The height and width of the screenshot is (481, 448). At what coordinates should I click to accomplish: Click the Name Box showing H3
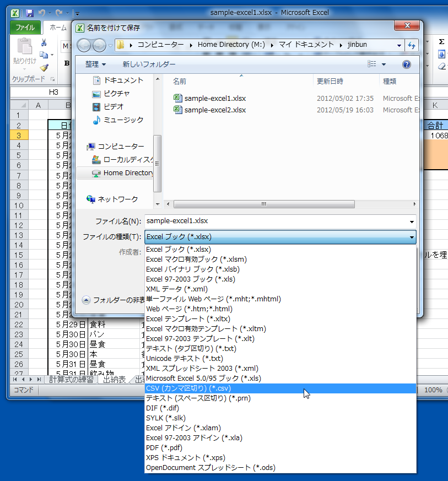click(41, 92)
